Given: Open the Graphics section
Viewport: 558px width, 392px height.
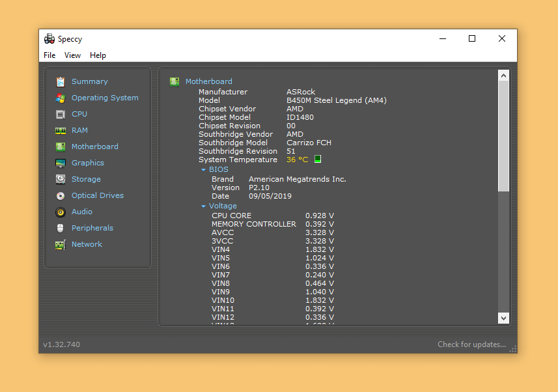Looking at the screenshot, I should coord(88,163).
